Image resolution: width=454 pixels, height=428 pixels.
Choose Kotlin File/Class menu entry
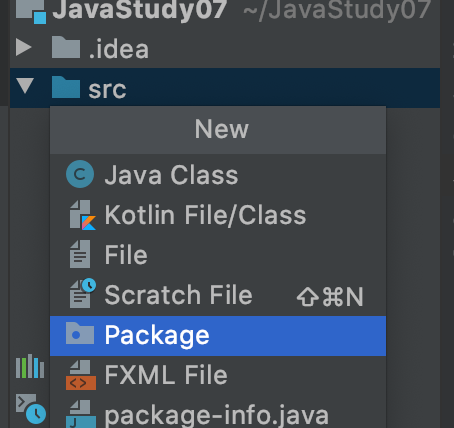(218, 215)
